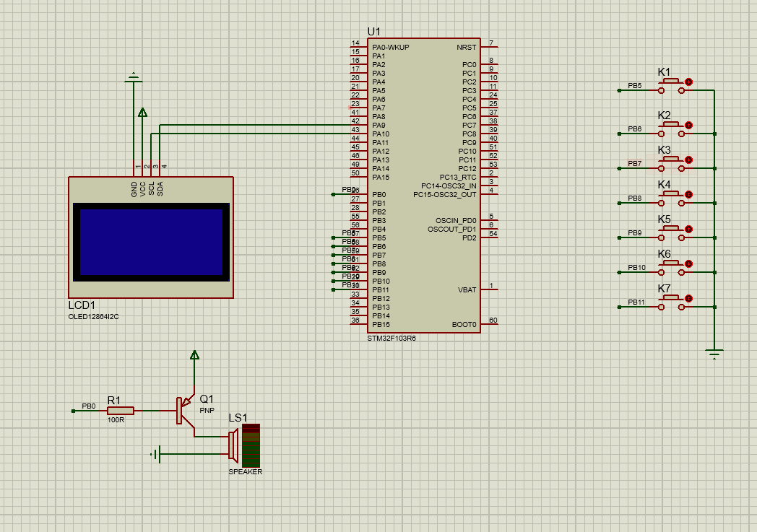This screenshot has height=532, width=757.
Task: Click the PC13_RTC pin name on U1
Action: 458,178
